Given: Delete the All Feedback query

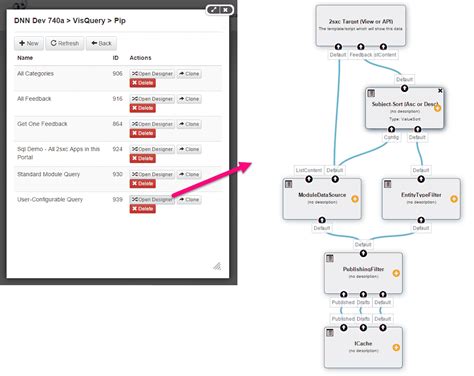Looking at the screenshot, I should pyautogui.click(x=143, y=108).
